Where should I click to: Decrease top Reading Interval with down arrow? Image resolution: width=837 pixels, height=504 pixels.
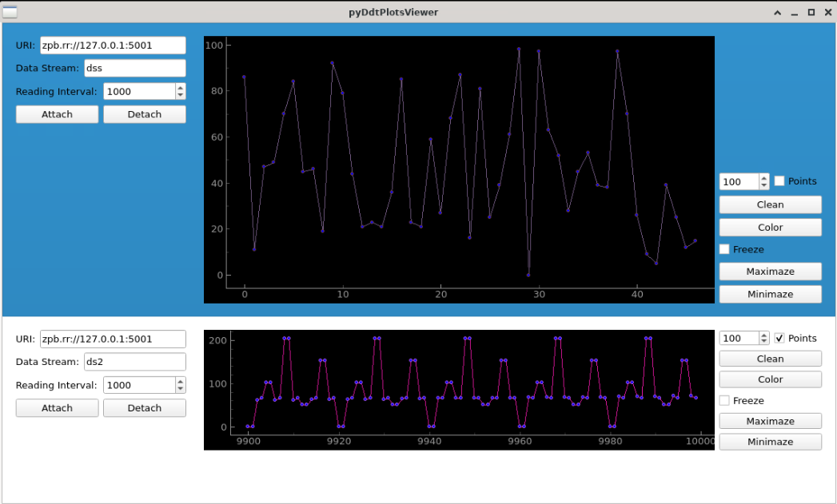coord(181,96)
